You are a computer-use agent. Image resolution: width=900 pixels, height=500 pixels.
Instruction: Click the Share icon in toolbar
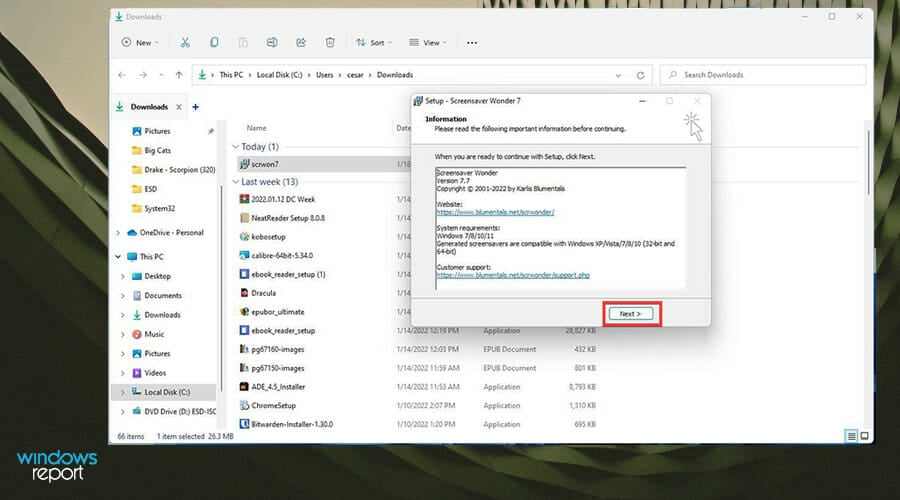(x=300, y=43)
